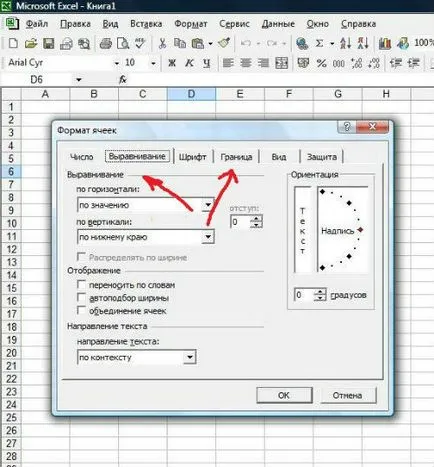Create a new workbook with New icon
Screen dimensions: 434x467
13,43
